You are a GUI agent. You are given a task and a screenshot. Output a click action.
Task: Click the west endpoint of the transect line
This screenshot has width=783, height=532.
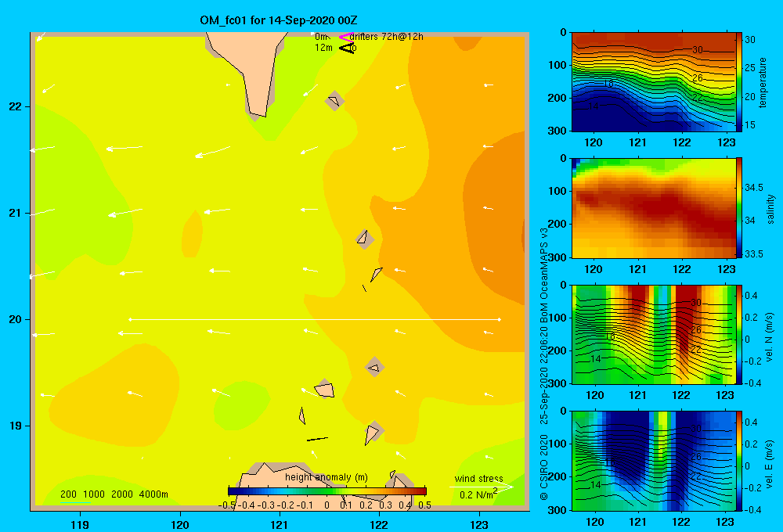pos(130,319)
